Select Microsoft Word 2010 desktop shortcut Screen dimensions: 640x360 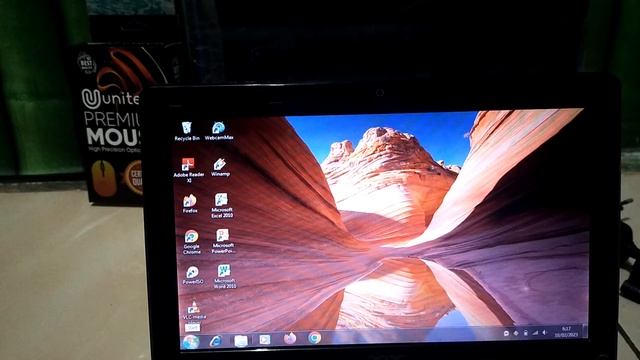click(224, 276)
